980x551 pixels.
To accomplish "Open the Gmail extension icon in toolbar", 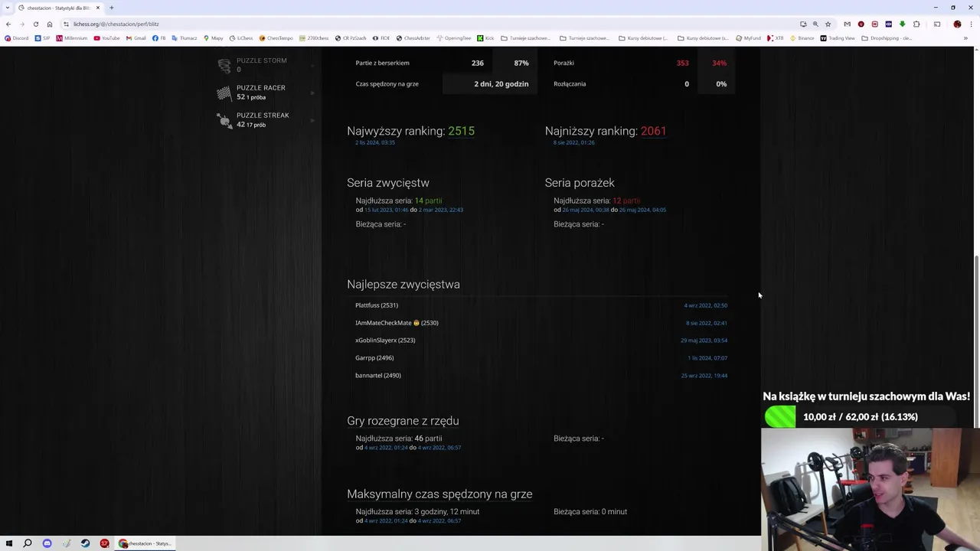I will [x=847, y=24].
